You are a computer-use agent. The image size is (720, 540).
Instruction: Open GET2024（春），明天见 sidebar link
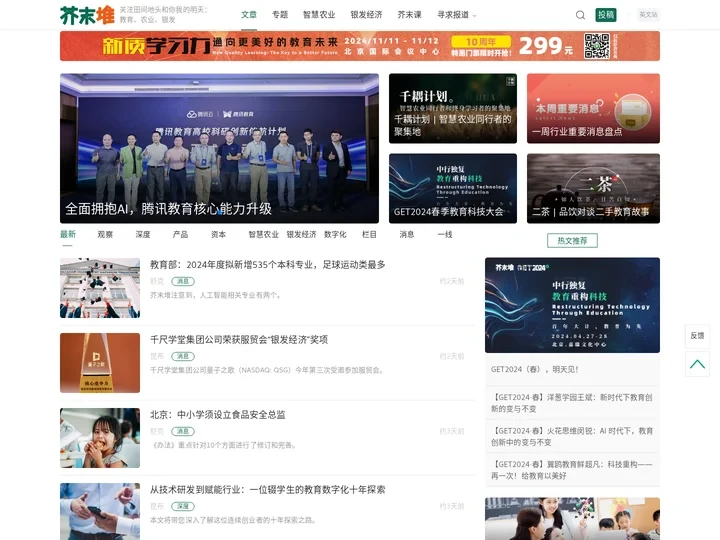pyautogui.click(x=534, y=369)
